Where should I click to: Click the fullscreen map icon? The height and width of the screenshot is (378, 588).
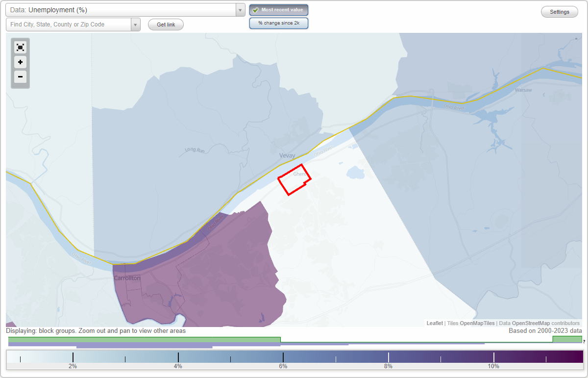click(x=20, y=48)
